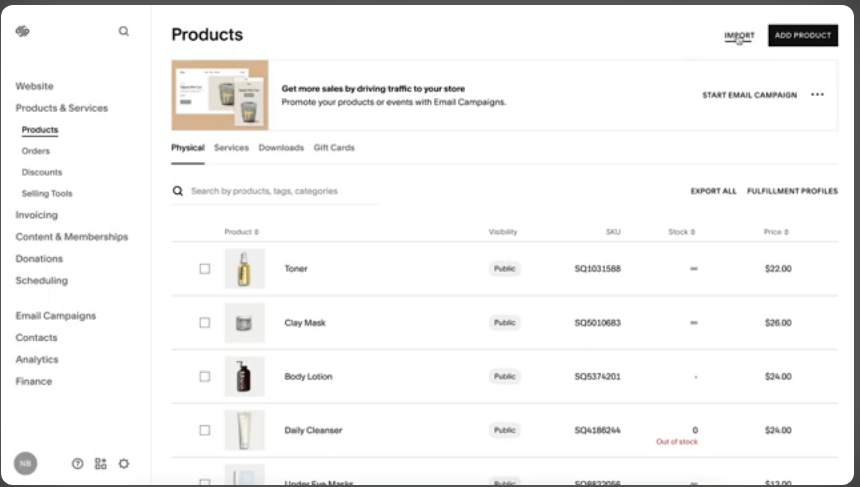Image resolution: width=860 pixels, height=487 pixels.
Task: Click the Body Lotion product thumbnail
Action: tap(245, 376)
